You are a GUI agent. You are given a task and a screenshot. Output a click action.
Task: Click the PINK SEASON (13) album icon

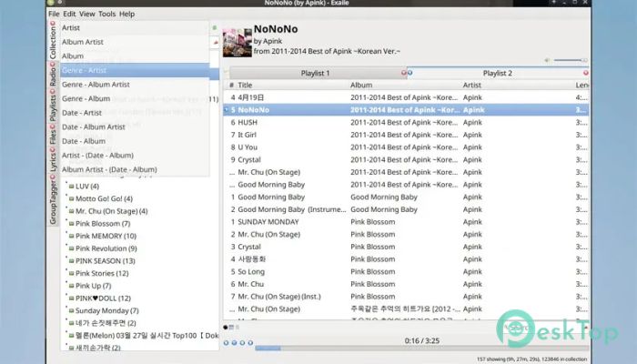pyautogui.click(x=72, y=261)
